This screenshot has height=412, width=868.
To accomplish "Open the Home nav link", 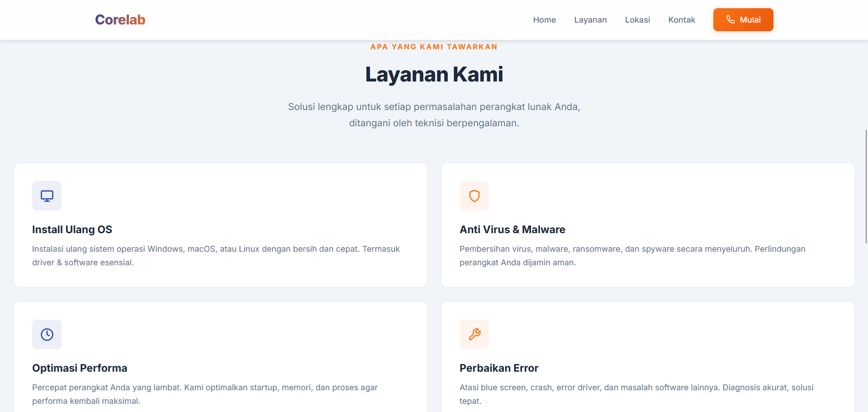I will pos(544,20).
